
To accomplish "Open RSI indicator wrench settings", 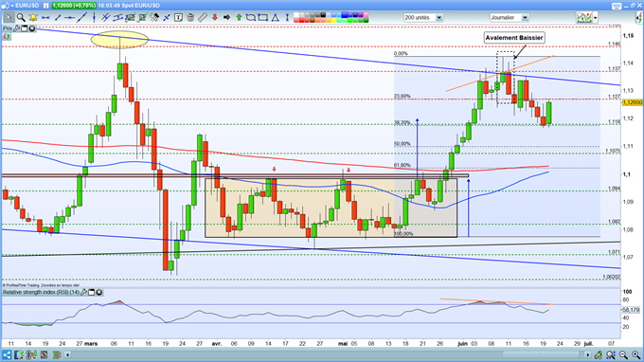I will pos(83,292).
